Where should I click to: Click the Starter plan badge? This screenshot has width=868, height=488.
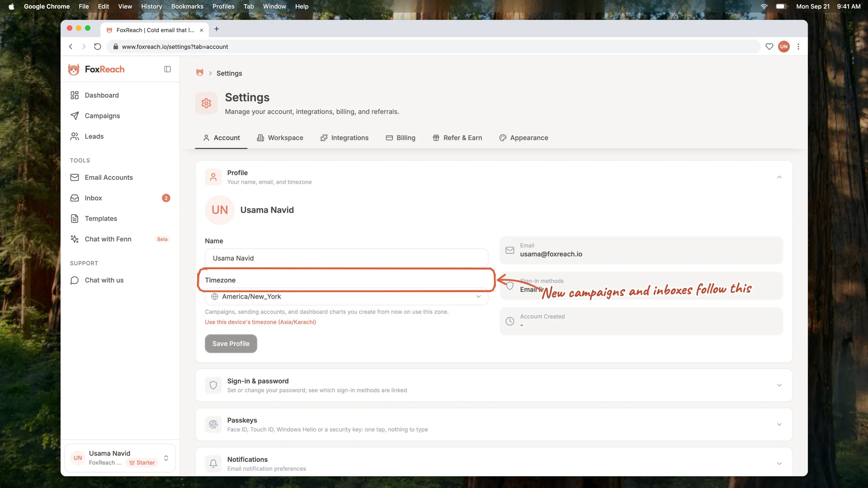tap(142, 462)
